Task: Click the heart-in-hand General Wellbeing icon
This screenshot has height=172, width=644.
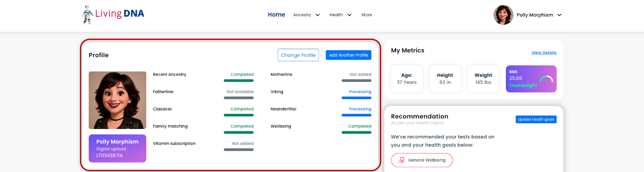Action: (401, 160)
